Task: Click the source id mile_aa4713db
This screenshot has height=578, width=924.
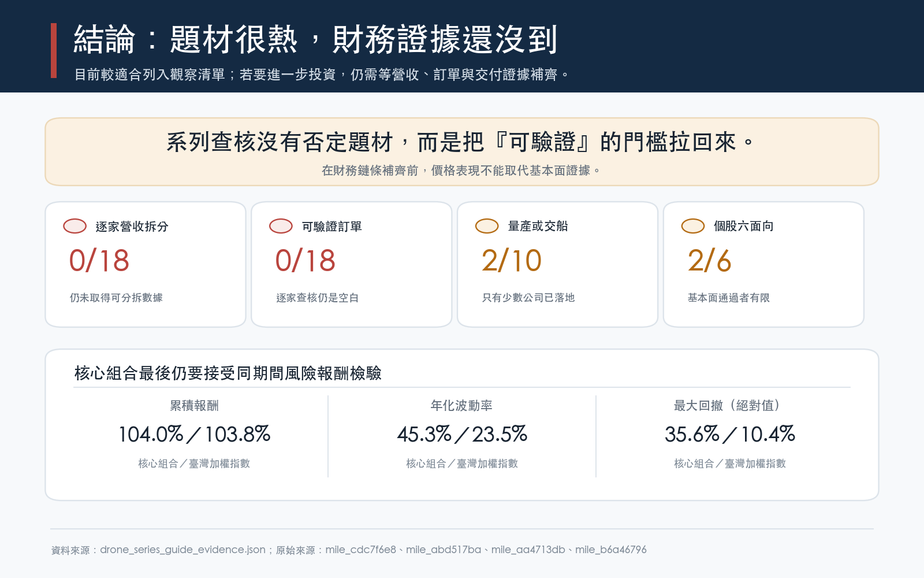Action: point(528,550)
